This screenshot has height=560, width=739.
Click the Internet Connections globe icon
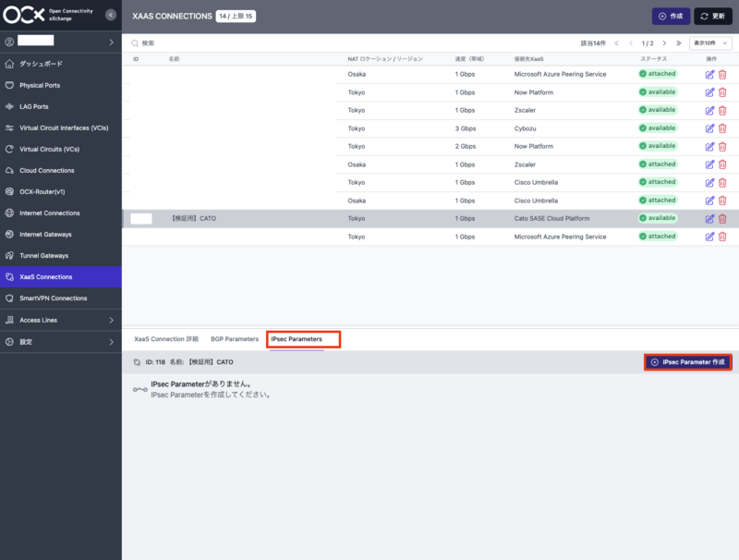9,213
